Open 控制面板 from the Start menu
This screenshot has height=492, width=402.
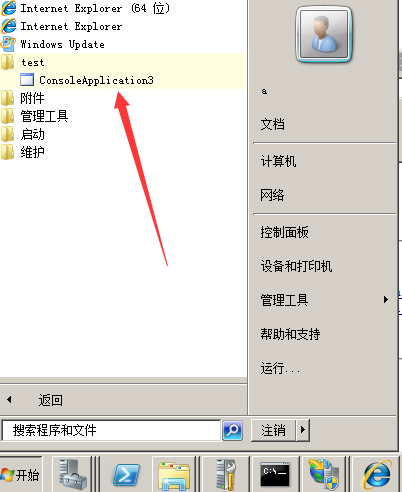[285, 232]
